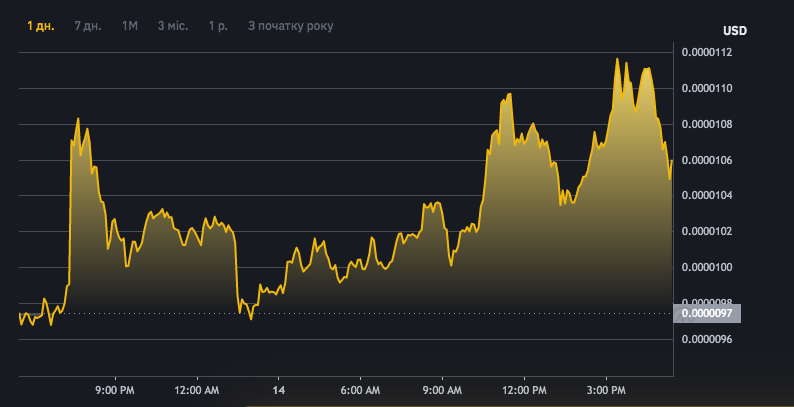
Task: Click the 0.0000104 price axis label
Action: coord(707,196)
